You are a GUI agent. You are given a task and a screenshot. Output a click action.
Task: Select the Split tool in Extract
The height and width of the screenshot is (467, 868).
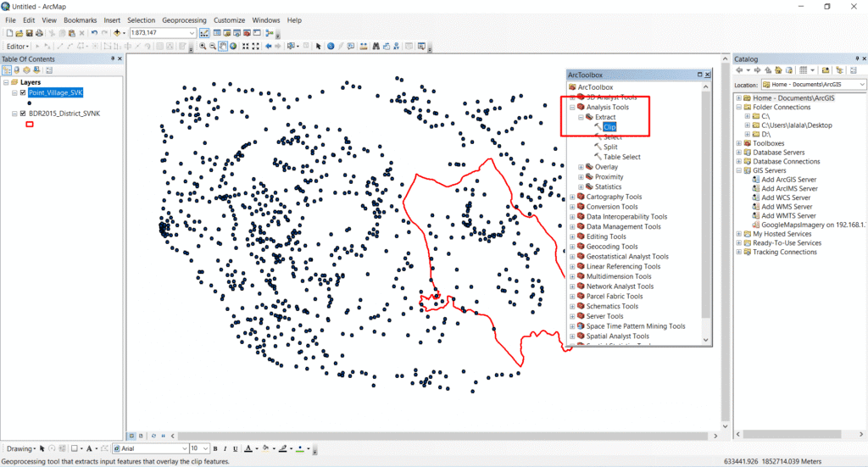(610, 147)
